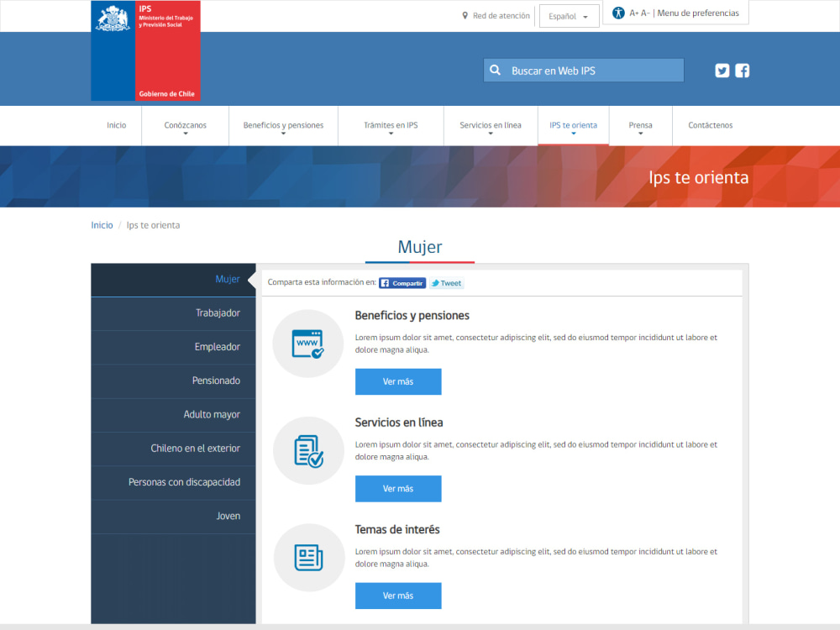
Task: Select Trabajador in the sidebar
Action: click(x=173, y=313)
